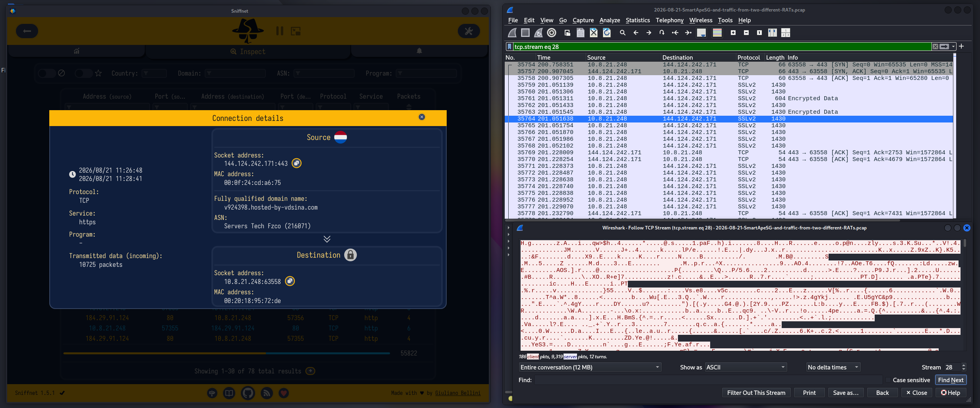
Task: Go back with Sniffnet arrow button
Action: [x=27, y=31]
